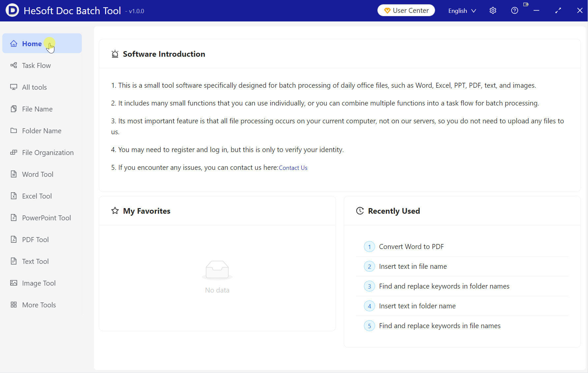
Task: Open recent item Insert text in file name
Action: pos(413,266)
